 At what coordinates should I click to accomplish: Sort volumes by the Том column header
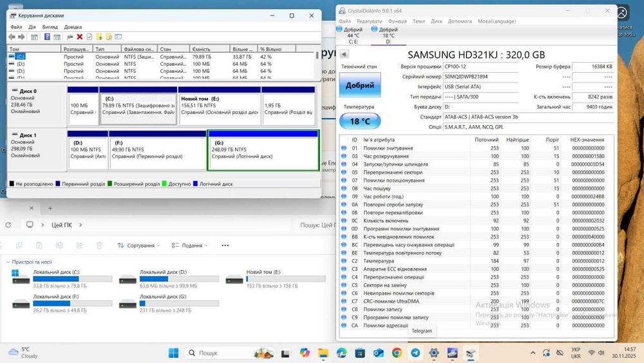pyautogui.click(x=34, y=49)
